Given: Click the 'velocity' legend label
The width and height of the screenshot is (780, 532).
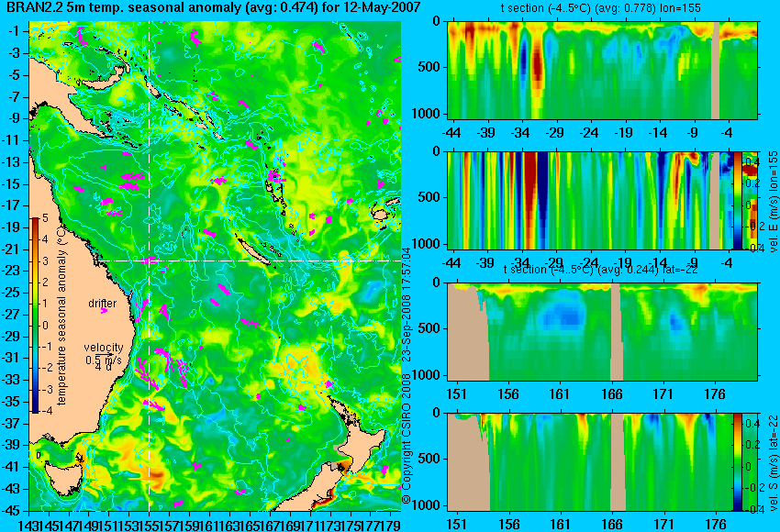Looking at the screenshot, I should pos(104,347).
